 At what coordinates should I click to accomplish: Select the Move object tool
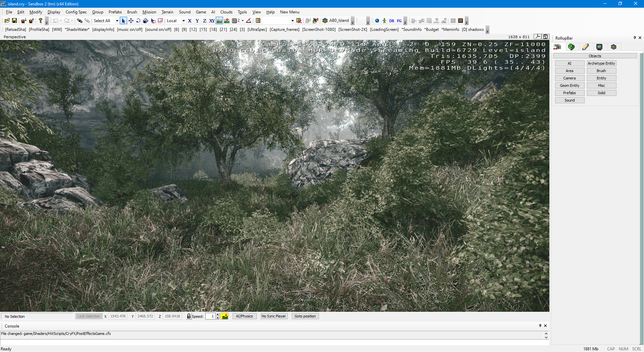point(131,21)
